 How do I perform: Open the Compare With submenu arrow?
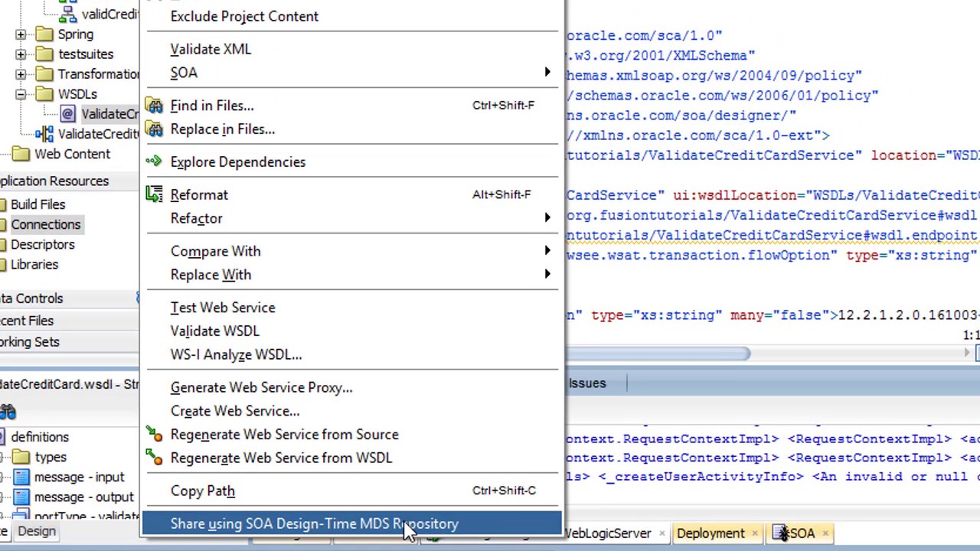(x=547, y=251)
